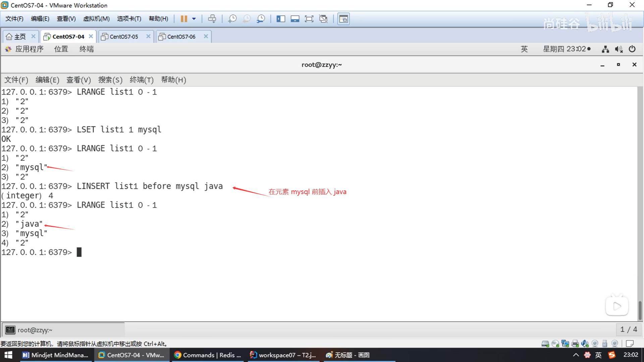
Task: Click the 1 / 4 workspace switcher
Action: point(629,329)
